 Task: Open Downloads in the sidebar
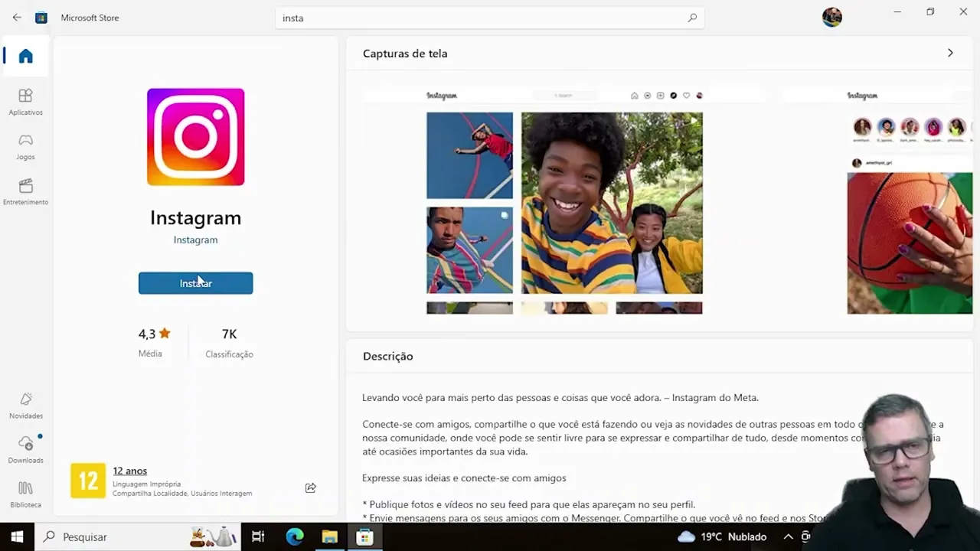(x=26, y=450)
